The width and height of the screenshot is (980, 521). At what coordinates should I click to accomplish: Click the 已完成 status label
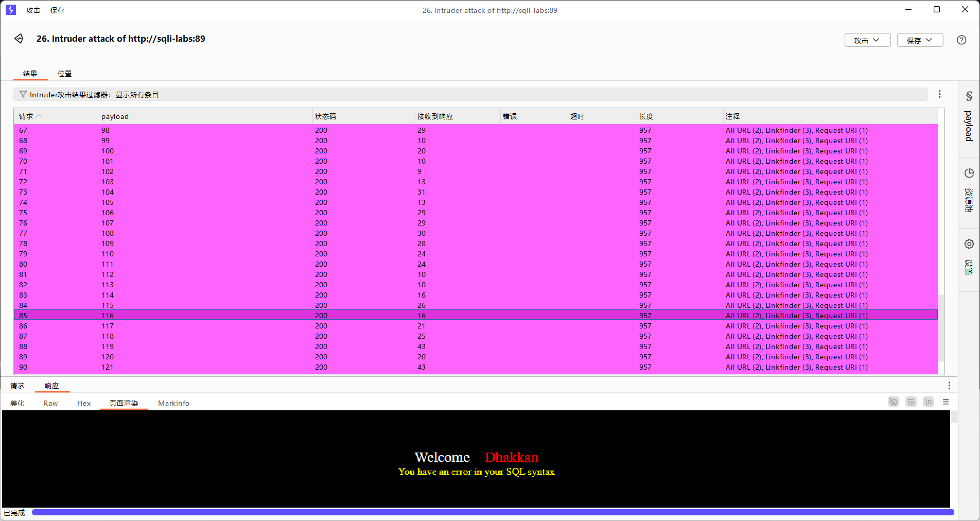[14, 513]
